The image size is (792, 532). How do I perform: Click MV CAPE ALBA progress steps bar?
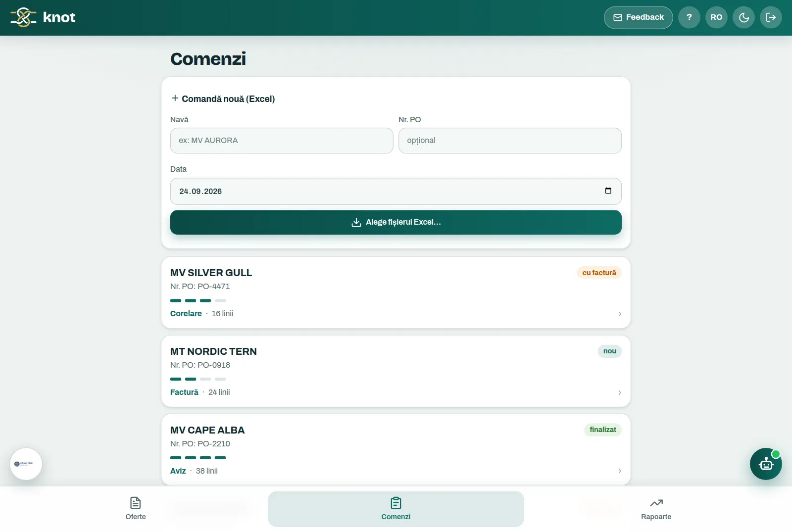point(198,458)
